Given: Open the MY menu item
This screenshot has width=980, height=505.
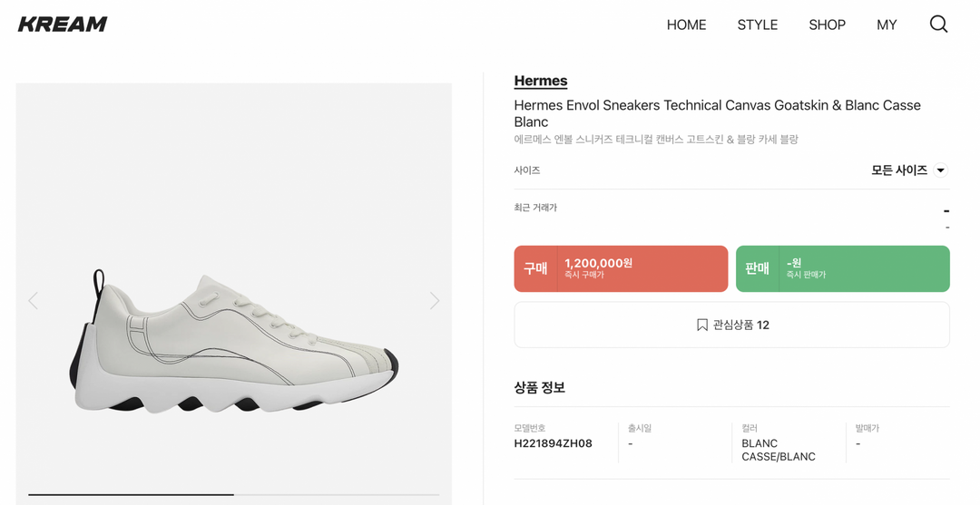Looking at the screenshot, I should (887, 24).
